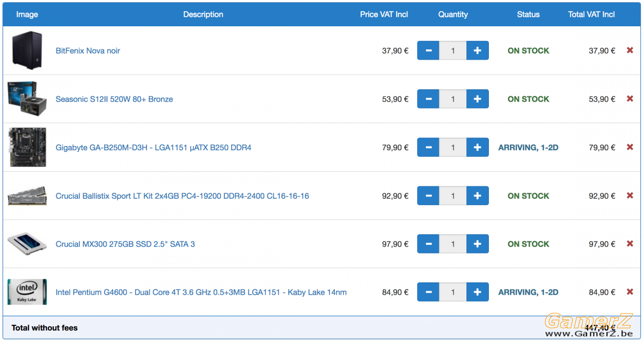Click the Description column header
Screen dimensions: 644x342
pos(203,14)
